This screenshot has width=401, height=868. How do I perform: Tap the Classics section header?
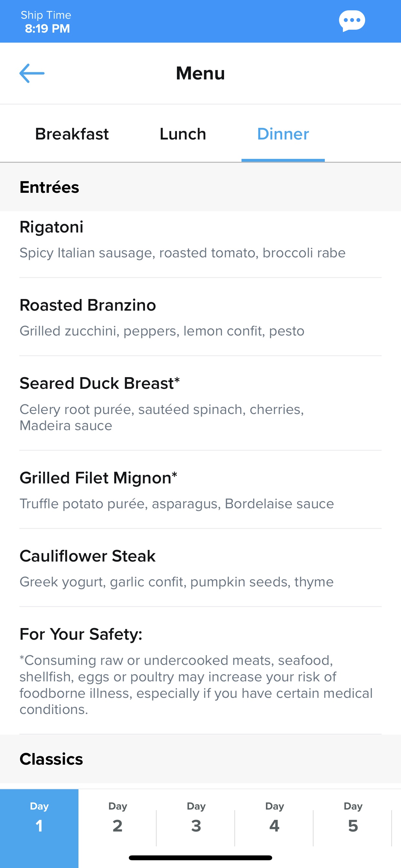[200, 759]
